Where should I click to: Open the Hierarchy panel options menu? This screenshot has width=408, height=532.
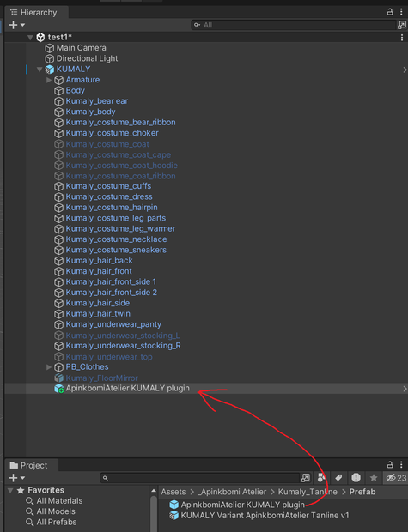[401, 12]
